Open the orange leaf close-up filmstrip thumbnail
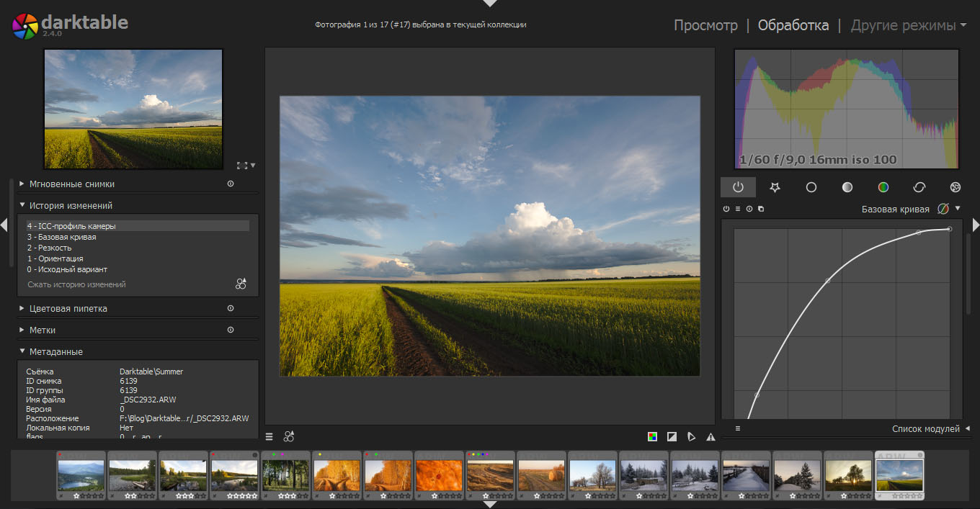Viewport: 980px width, 509px height. coord(440,475)
